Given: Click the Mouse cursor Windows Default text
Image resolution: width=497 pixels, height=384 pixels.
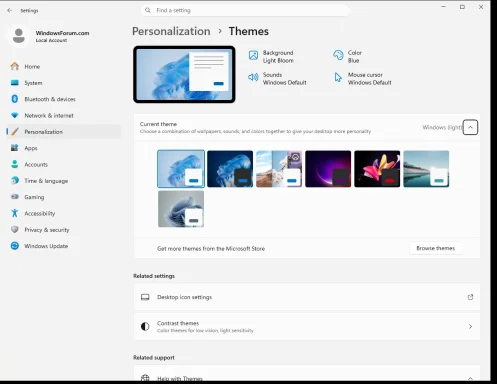Looking at the screenshot, I should pyautogui.click(x=369, y=82).
